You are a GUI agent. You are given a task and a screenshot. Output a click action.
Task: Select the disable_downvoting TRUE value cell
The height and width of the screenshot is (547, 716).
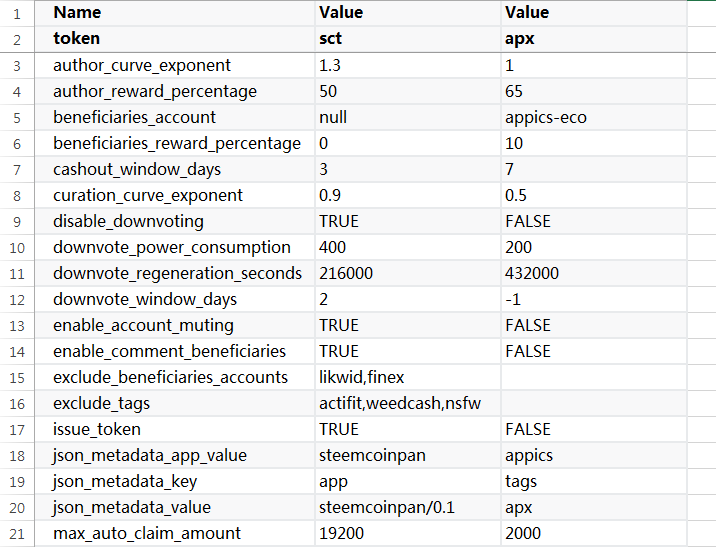coord(339,221)
